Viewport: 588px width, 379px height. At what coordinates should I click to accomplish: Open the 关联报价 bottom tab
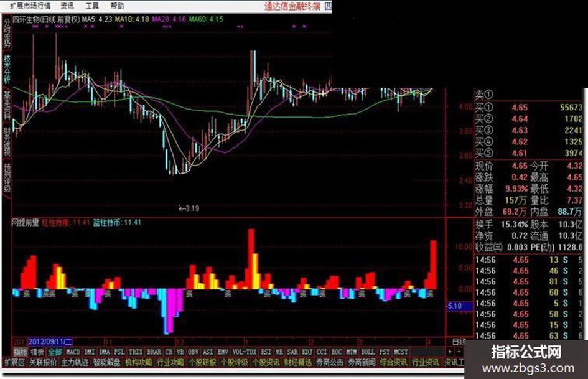43,362
